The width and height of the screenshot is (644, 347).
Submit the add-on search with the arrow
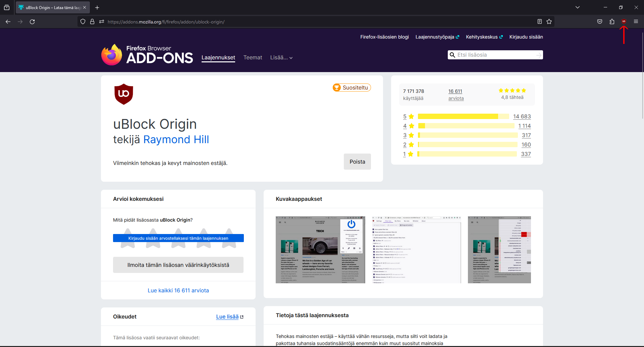coord(539,55)
